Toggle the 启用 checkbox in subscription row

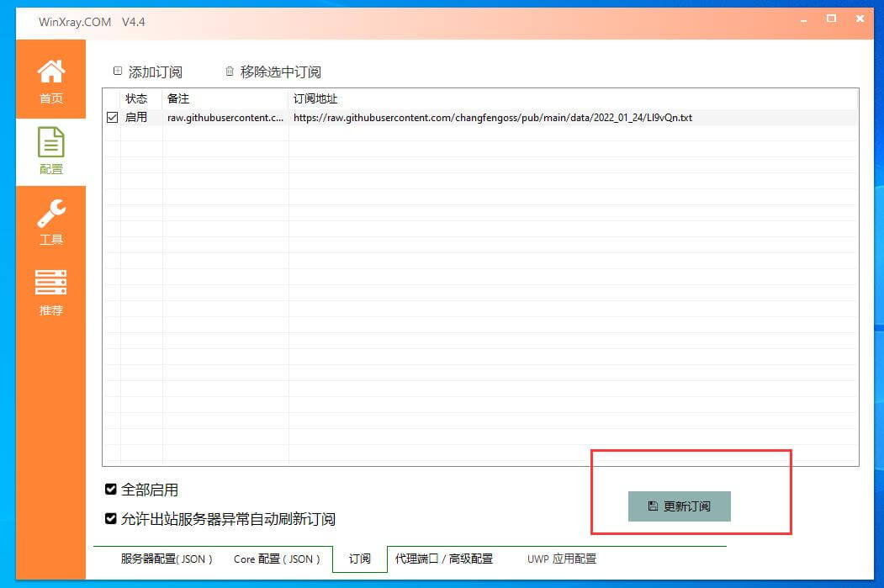[x=112, y=117]
